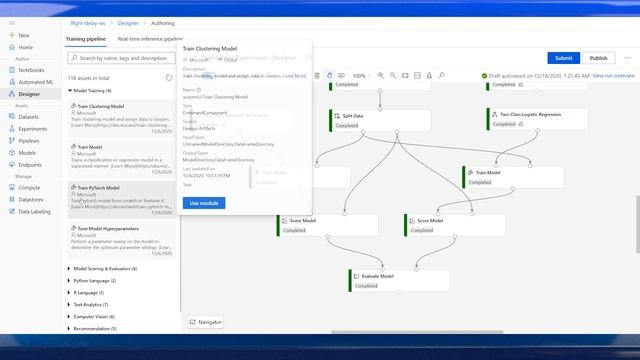Click the trash delete icon in canvas toolbar
This screenshot has height=360, width=640.
(x=317, y=76)
